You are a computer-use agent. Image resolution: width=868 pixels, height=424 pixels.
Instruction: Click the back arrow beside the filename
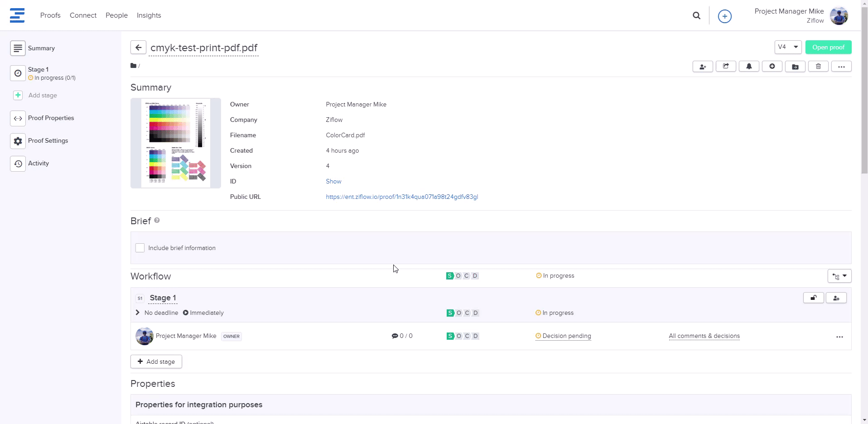coord(138,48)
